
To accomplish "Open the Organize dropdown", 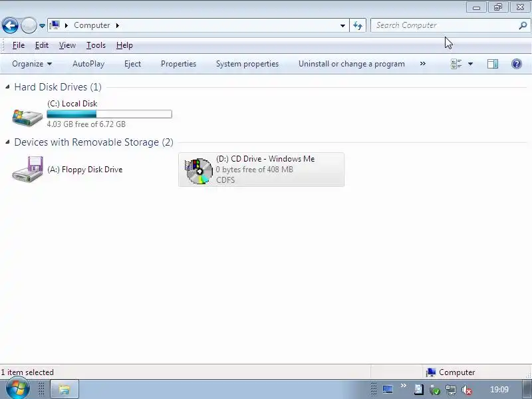I will click(32, 64).
